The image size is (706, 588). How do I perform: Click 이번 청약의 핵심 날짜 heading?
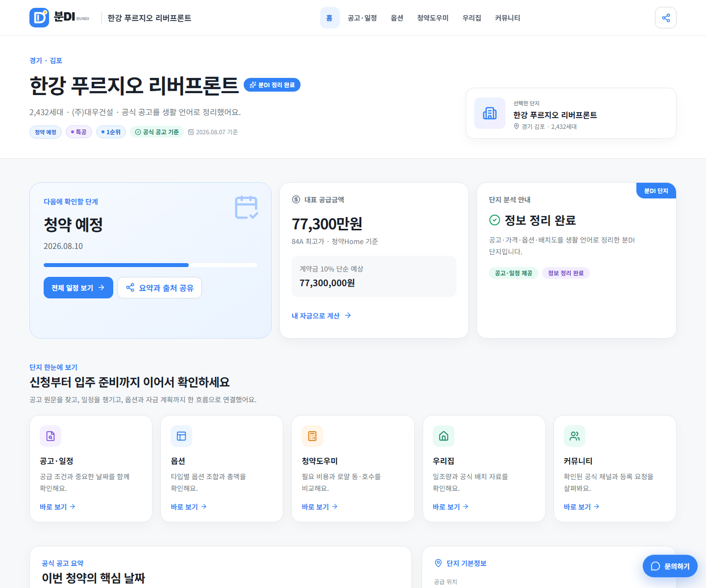click(94, 578)
